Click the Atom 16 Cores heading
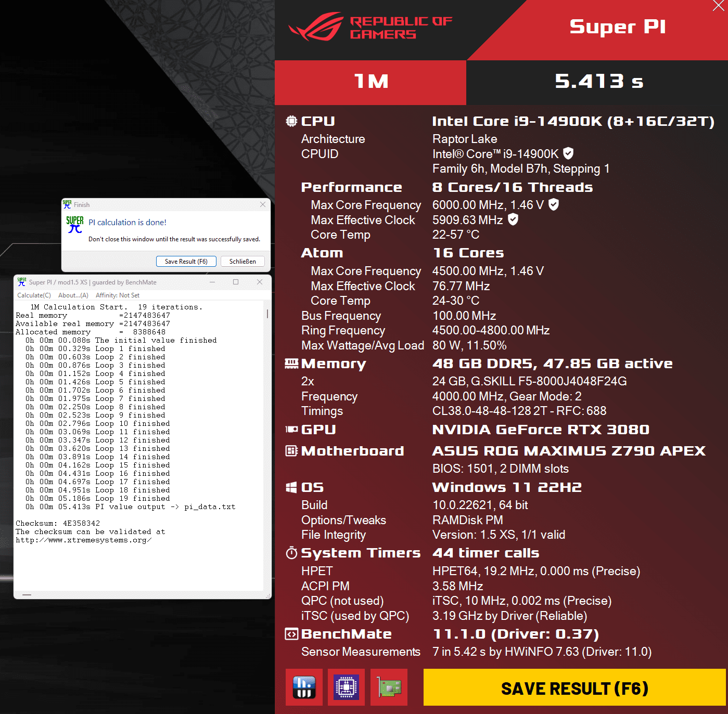Image resolution: width=728 pixels, height=714 pixels. (x=468, y=253)
